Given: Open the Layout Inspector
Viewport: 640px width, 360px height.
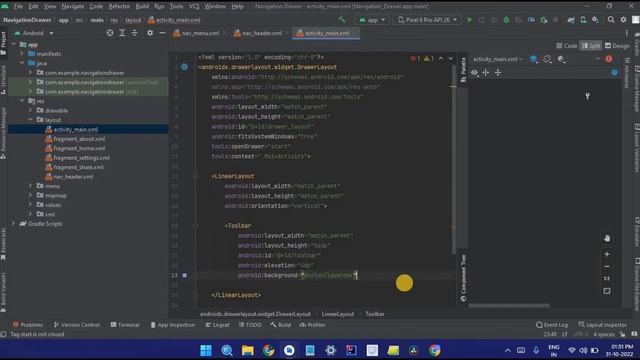Looking at the screenshot, I should click(602, 325).
